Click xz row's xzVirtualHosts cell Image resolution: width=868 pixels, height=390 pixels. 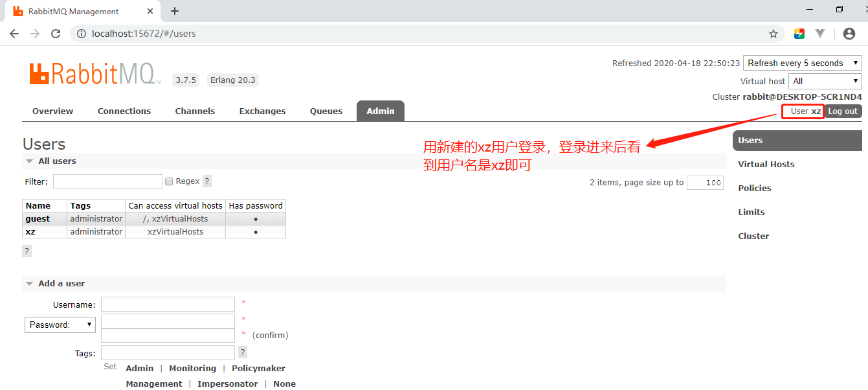pyautogui.click(x=175, y=231)
